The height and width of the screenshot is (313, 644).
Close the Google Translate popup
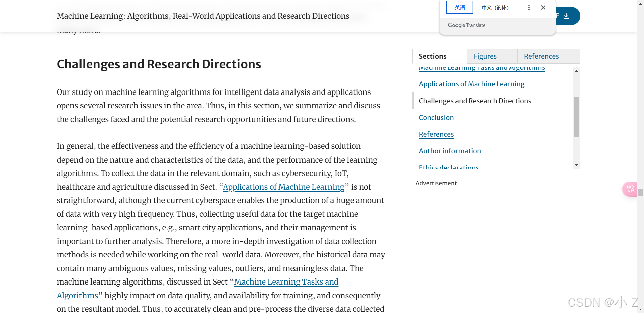pos(543,7)
